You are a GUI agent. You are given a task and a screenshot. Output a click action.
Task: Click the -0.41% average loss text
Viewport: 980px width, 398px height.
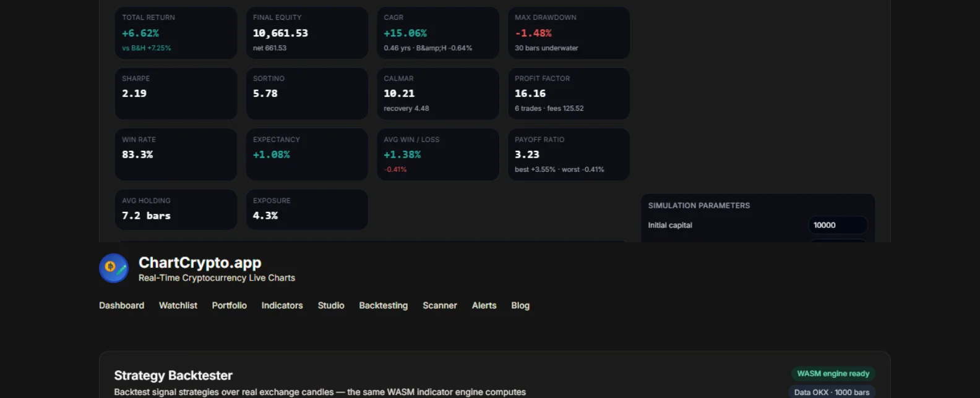point(395,169)
